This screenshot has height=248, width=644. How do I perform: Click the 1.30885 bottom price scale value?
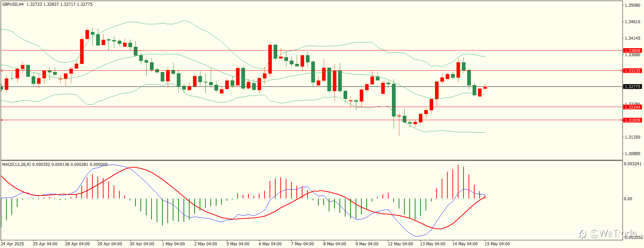click(x=632, y=154)
